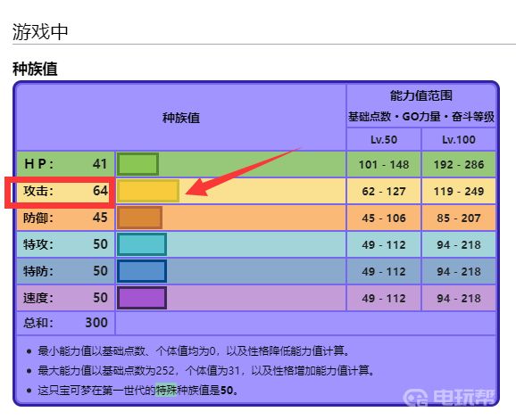This screenshot has width=516, height=420.
Task: Click the blue 特防 stat bar
Action: [x=142, y=271]
